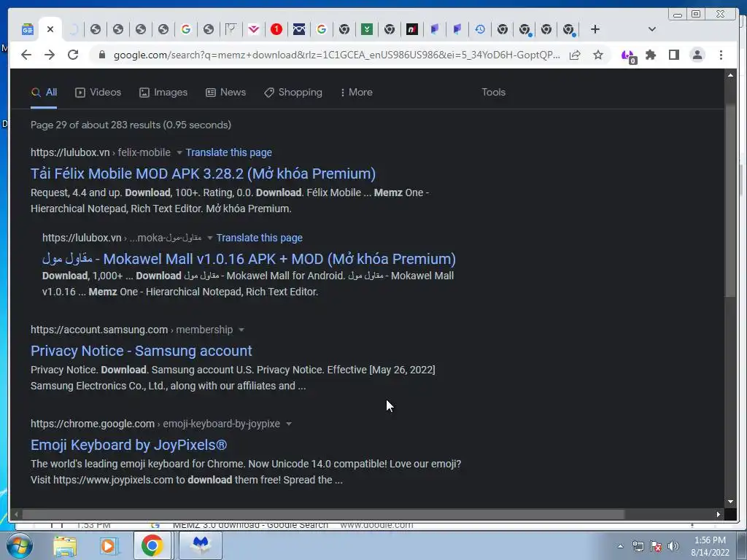Open Privacy Notice - Samsung account result
The width and height of the screenshot is (747, 560).
coord(142,351)
